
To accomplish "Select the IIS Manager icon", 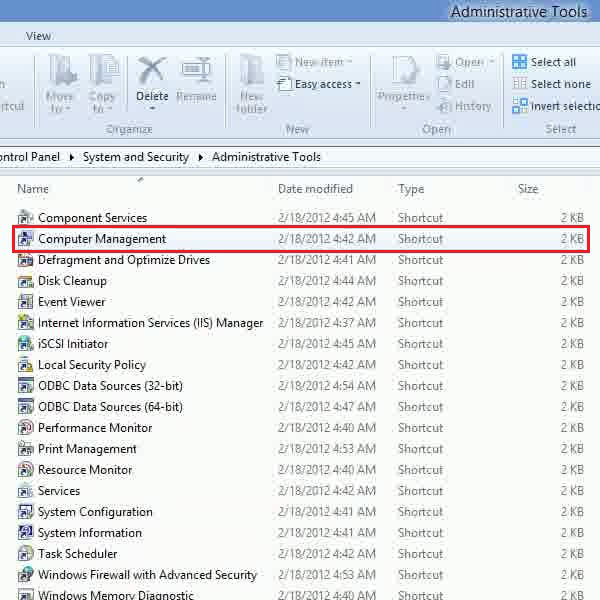I will [x=26, y=323].
